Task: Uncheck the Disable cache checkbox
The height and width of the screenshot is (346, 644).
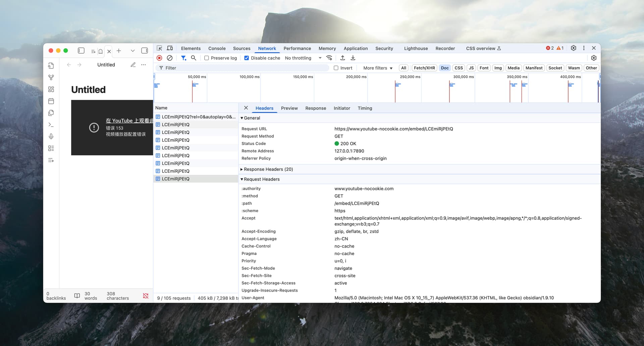Action: [x=247, y=58]
